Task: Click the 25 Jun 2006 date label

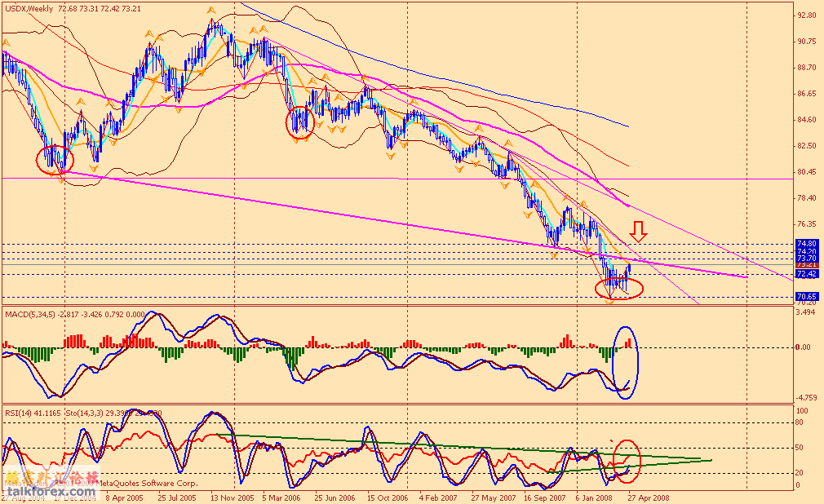Action: [334, 497]
